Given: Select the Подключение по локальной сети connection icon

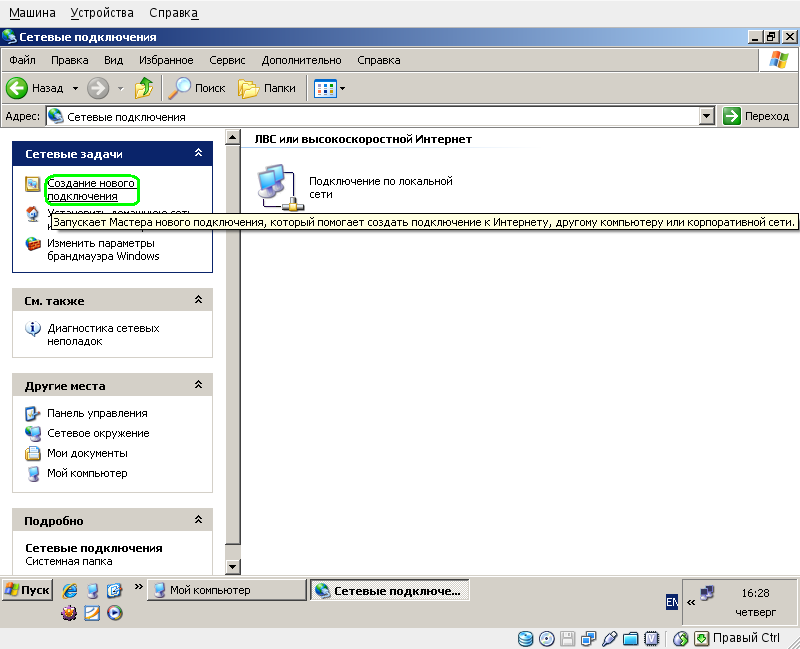Looking at the screenshot, I should coord(280,187).
